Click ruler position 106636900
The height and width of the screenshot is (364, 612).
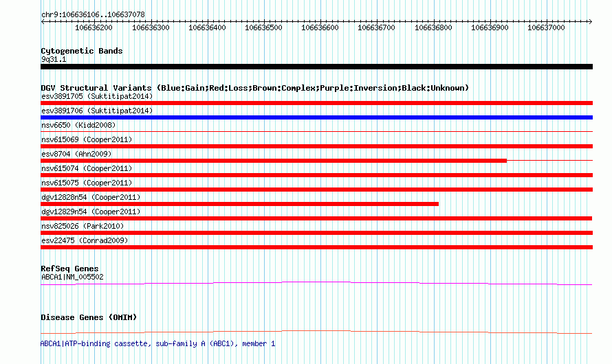(x=490, y=28)
